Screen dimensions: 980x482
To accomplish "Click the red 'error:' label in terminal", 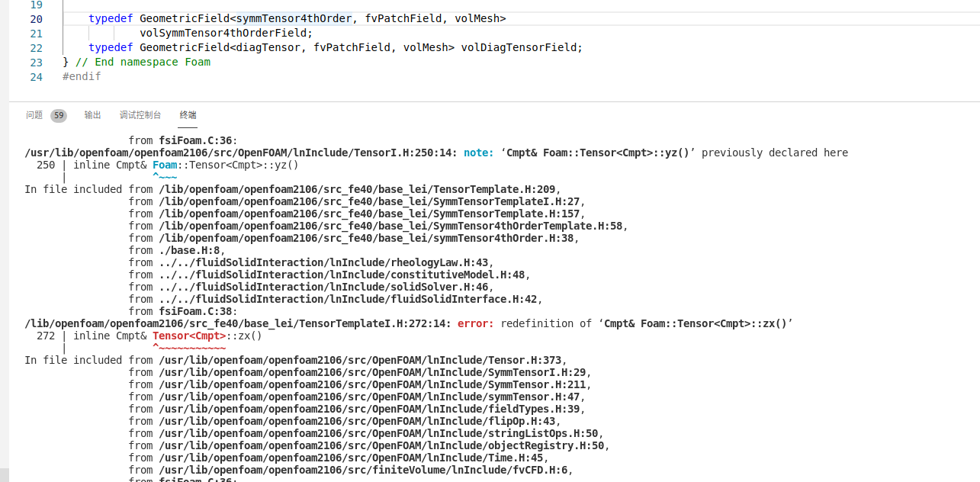I will tap(476, 323).
